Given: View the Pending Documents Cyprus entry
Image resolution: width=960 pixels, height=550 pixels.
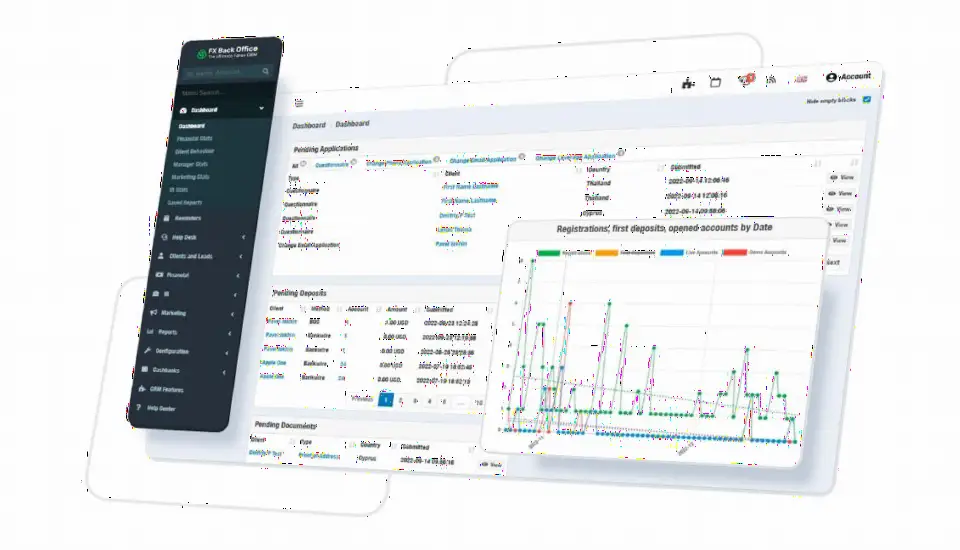Looking at the screenshot, I should click(492, 465).
